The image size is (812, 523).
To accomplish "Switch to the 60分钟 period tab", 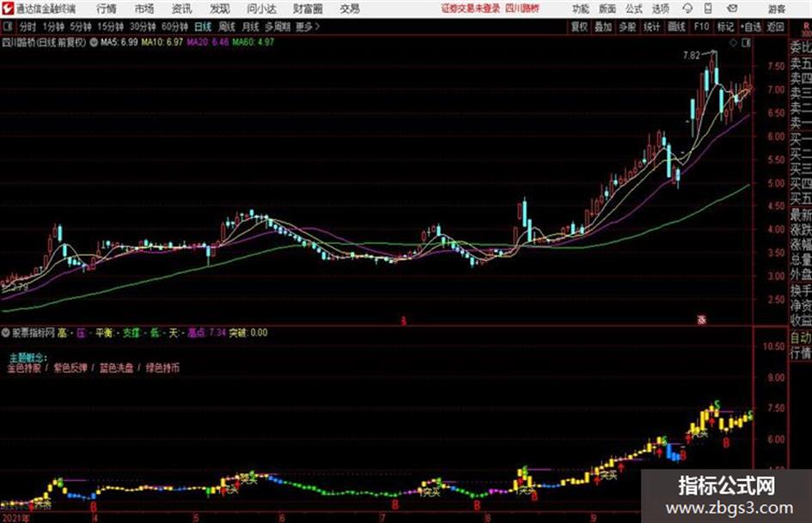I will (x=174, y=27).
